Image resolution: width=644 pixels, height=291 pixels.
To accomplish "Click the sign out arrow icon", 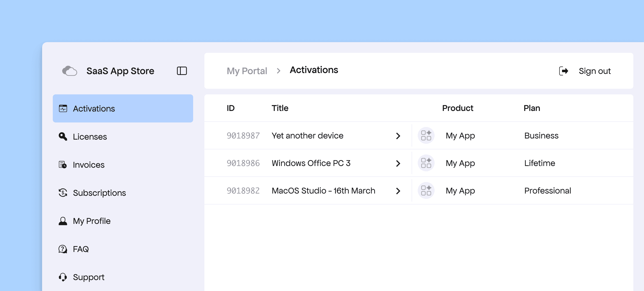I will (563, 71).
